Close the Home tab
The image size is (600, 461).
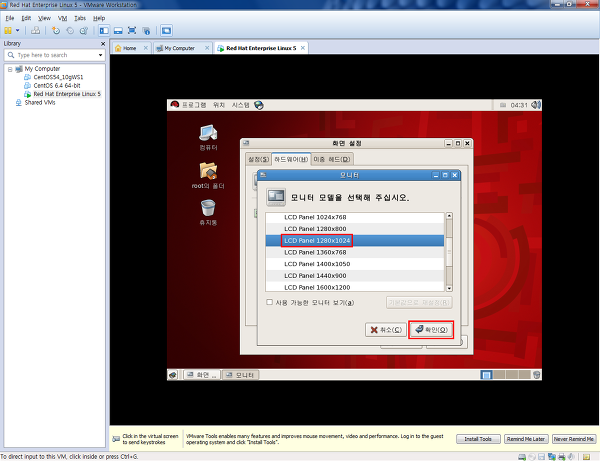pyautogui.click(x=145, y=48)
